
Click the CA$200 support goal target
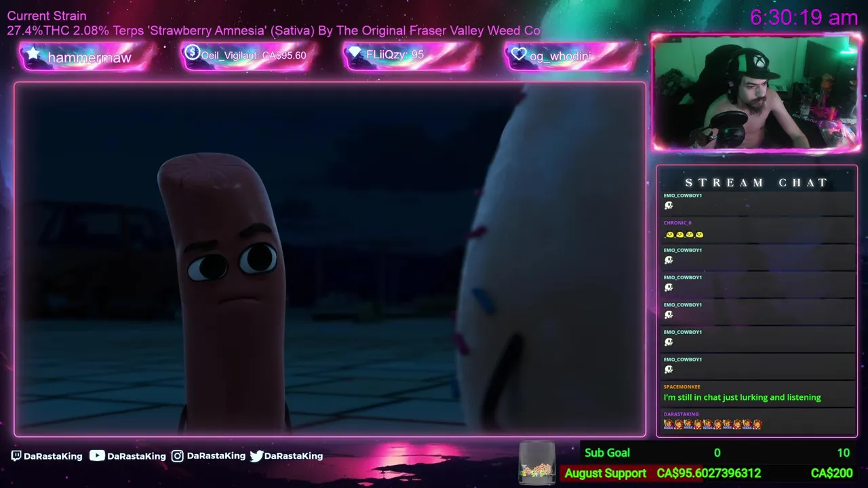tap(831, 473)
